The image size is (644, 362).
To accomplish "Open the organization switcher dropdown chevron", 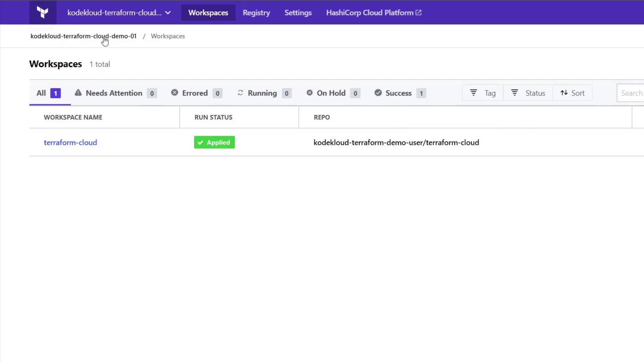I will [168, 13].
